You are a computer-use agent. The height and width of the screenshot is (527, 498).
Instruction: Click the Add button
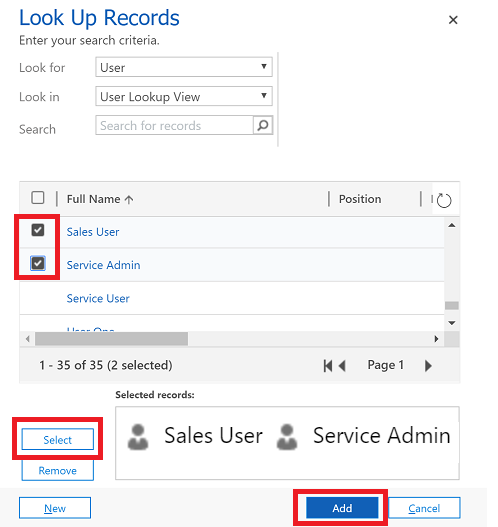point(342,508)
